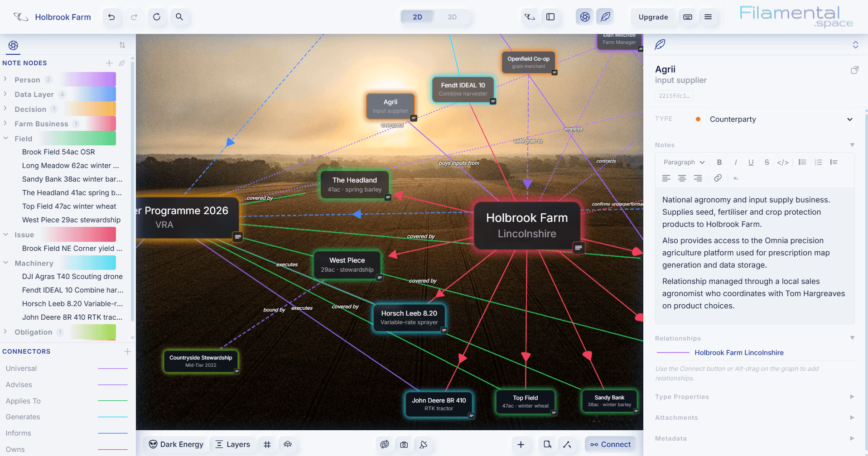Screen dimensions: 868x456
Task: Open the keyboard shortcuts icon
Action: 688,17
